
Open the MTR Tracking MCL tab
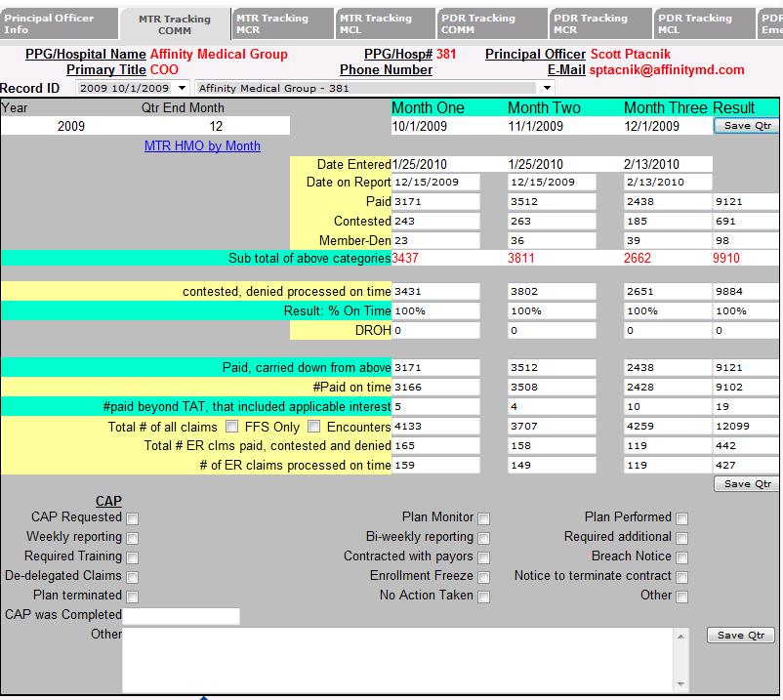[386, 23]
